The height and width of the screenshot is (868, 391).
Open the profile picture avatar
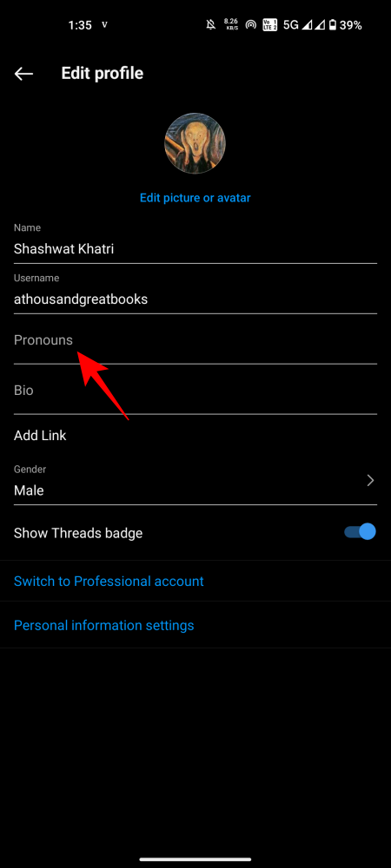pyautogui.click(x=195, y=143)
